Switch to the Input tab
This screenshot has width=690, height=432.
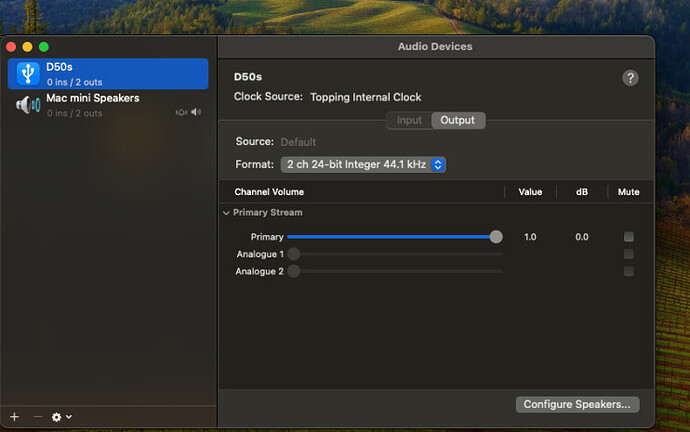(409, 120)
